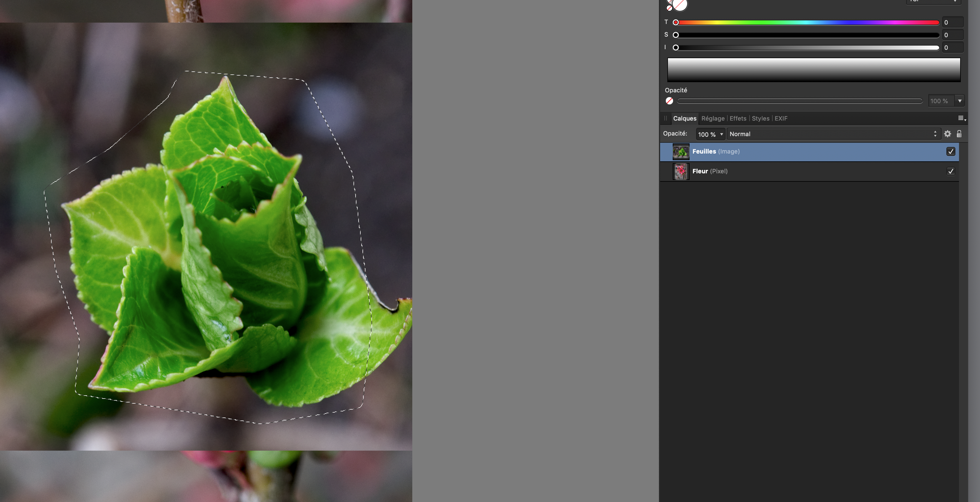Image resolution: width=980 pixels, height=502 pixels.
Task: Toggle visibility of the Fleur layer
Action: coord(950,171)
